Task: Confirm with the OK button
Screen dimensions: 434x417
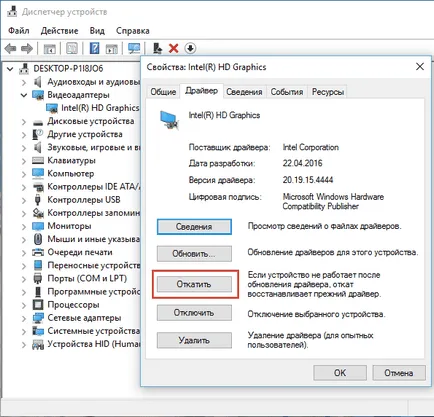Action: [x=340, y=372]
